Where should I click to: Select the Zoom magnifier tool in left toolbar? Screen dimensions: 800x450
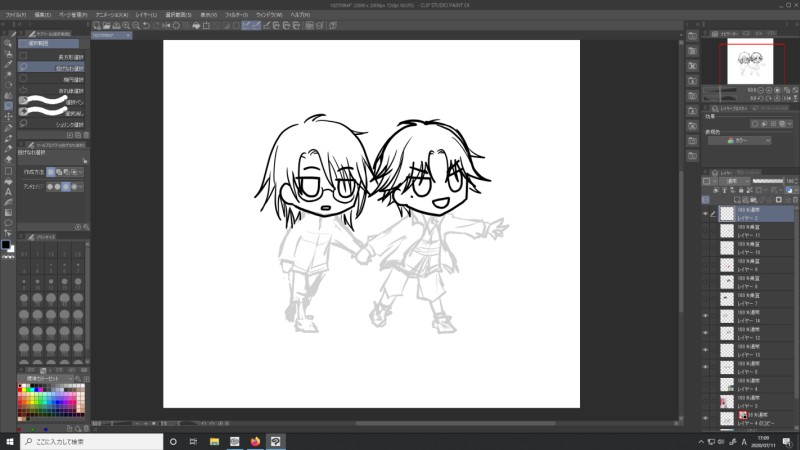(8, 43)
